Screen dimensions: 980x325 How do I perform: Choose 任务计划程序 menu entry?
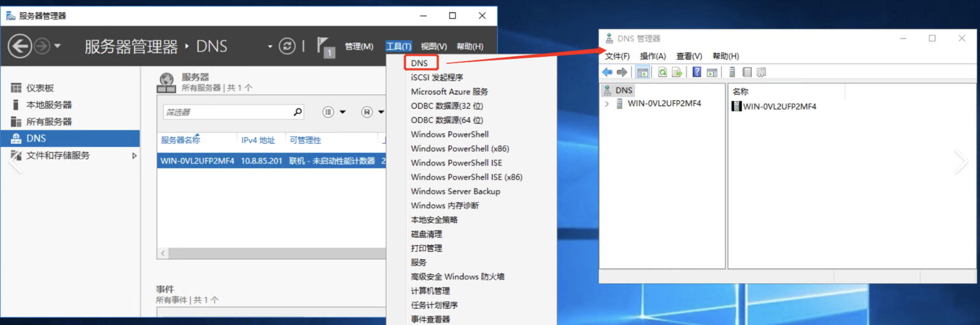point(434,305)
